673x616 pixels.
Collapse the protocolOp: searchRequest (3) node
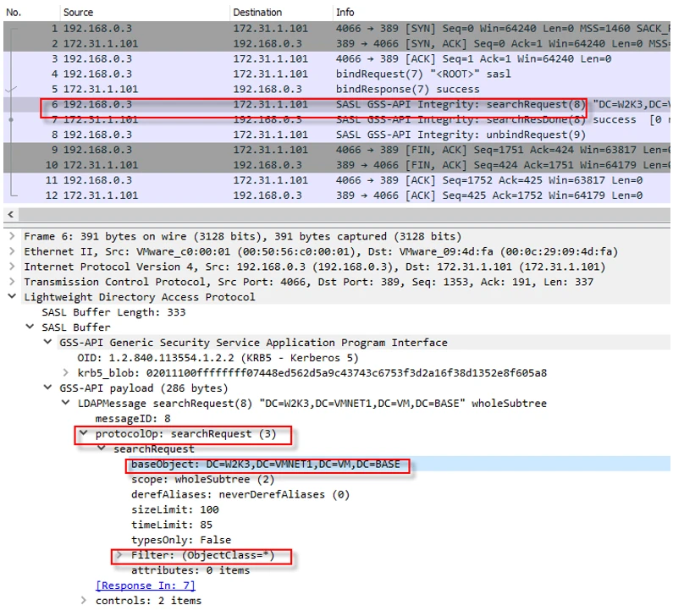84,434
